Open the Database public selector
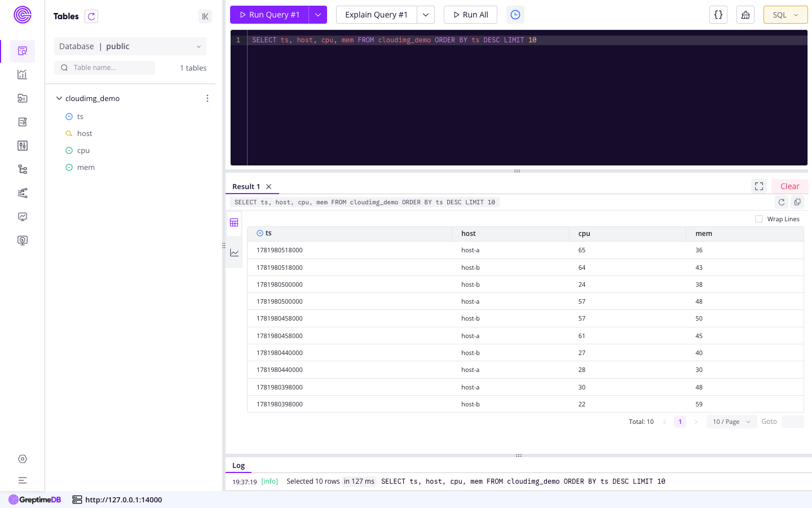The height and width of the screenshot is (508, 812). pyautogui.click(x=130, y=46)
